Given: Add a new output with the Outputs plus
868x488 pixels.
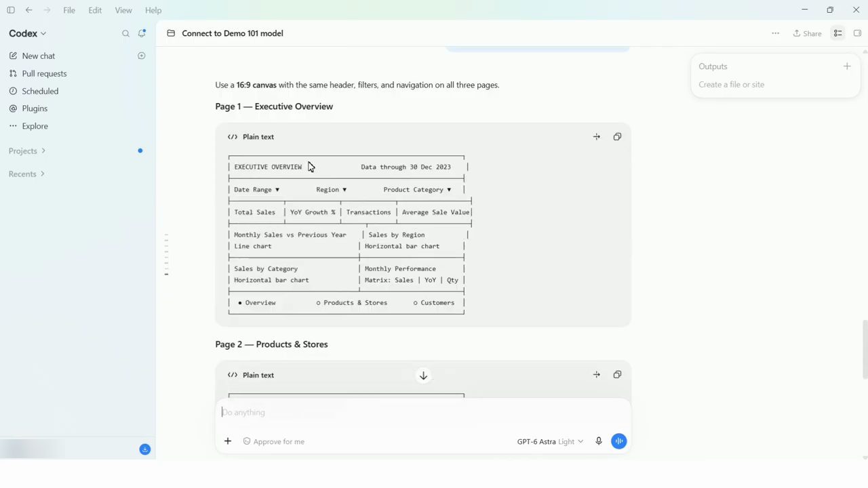Looking at the screenshot, I should coord(847,66).
